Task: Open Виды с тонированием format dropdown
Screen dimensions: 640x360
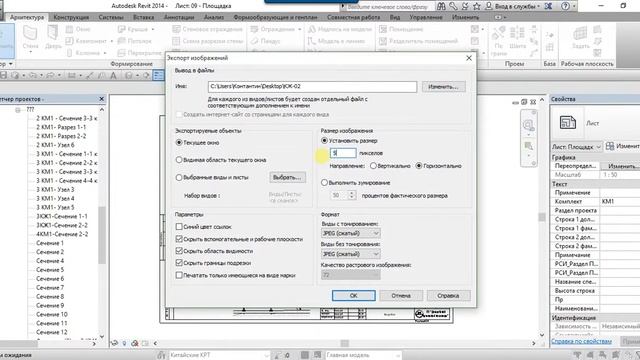Action: coord(351,233)
